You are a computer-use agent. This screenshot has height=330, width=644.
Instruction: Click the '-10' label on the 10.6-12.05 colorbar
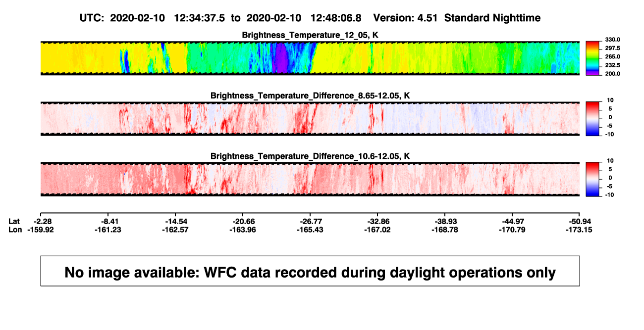609,195
